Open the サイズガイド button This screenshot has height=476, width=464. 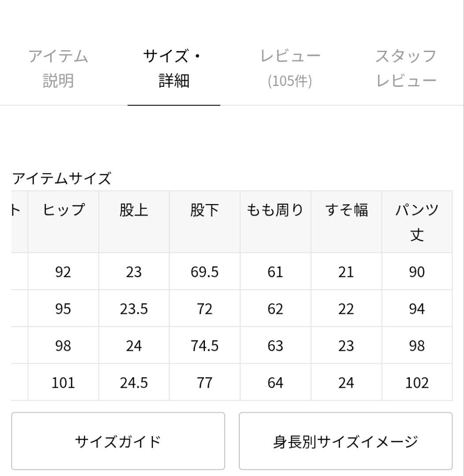pos(119,440)
